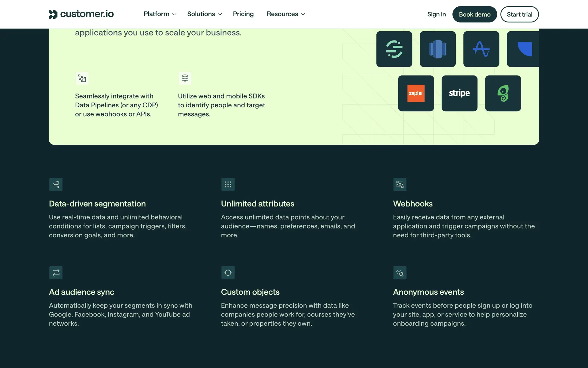Expand the Platform dropdown menu

click(x=160, y=14)
